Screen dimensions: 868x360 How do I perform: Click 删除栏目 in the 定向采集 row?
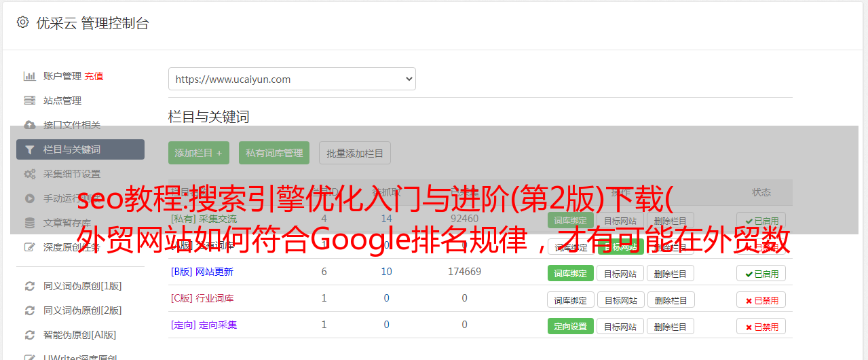(x=671, y=326)
